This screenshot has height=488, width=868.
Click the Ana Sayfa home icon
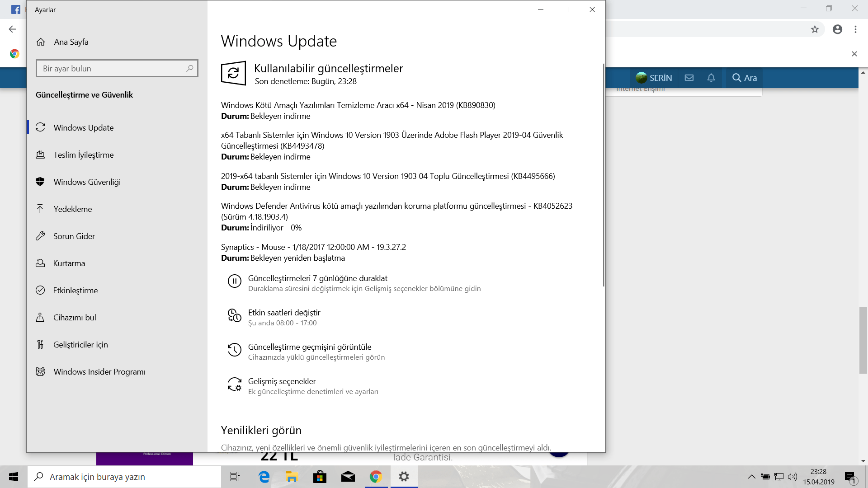[41, 42]
